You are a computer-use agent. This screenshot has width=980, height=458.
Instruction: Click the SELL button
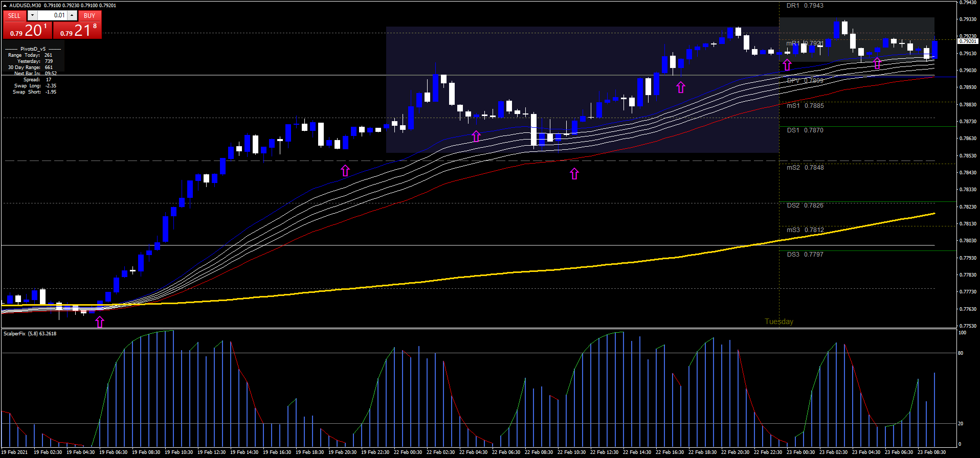point(14,16)
